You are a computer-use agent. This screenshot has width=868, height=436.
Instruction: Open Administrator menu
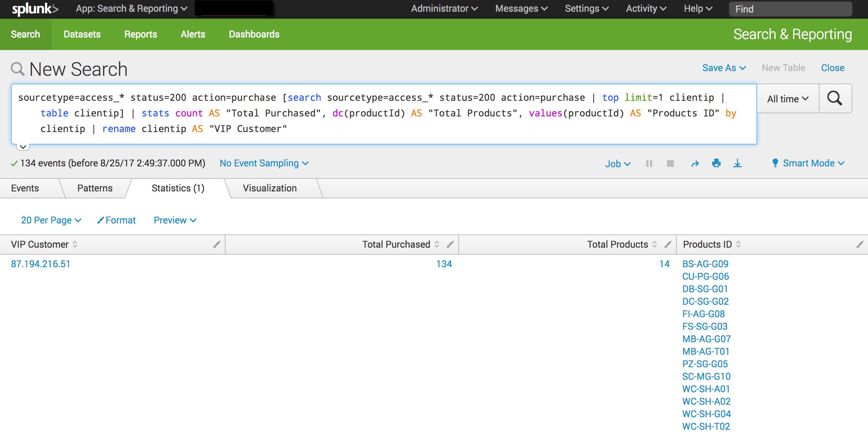point(444,9)
